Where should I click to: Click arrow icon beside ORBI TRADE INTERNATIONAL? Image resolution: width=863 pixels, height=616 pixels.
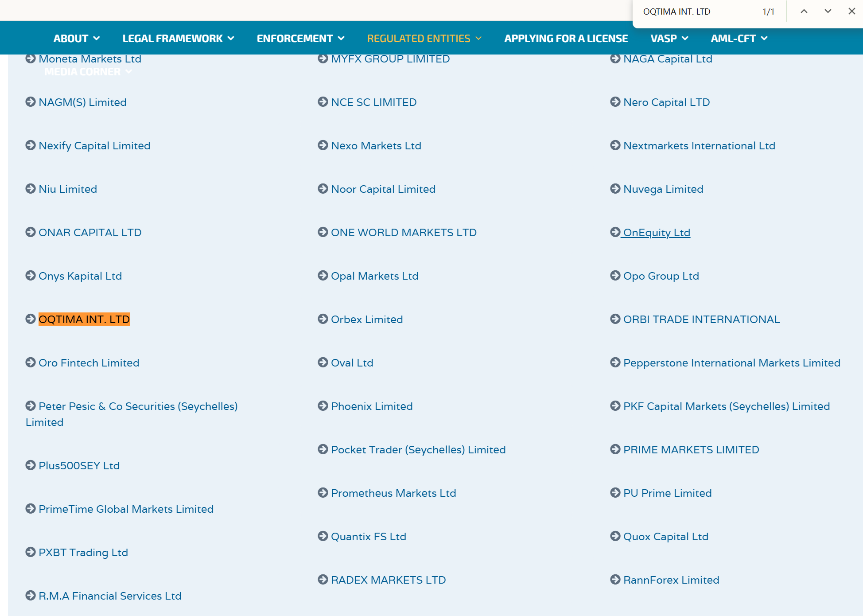(615, 319)
